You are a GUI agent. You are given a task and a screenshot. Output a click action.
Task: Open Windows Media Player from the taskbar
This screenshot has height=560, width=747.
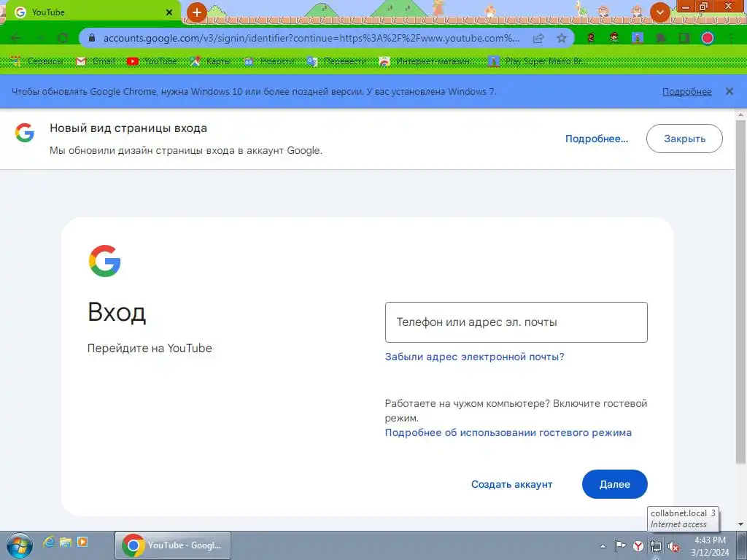pos(82,542)
